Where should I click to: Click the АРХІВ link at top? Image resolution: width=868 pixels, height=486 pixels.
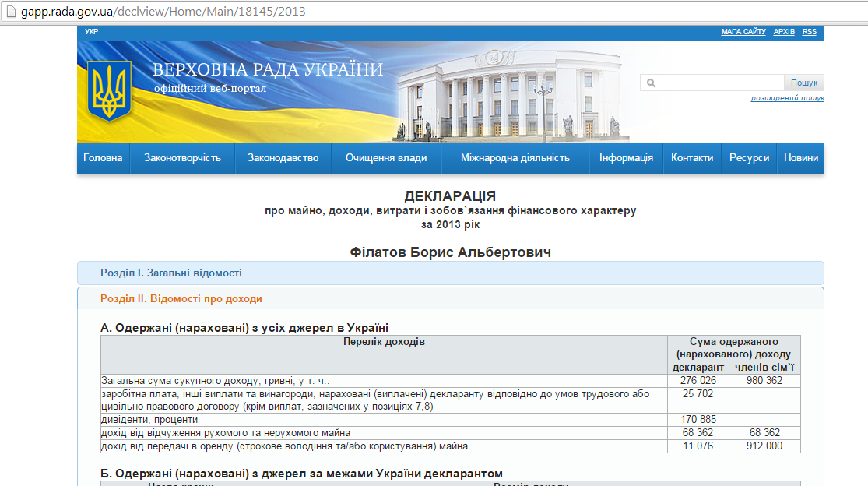coord(784,32)
